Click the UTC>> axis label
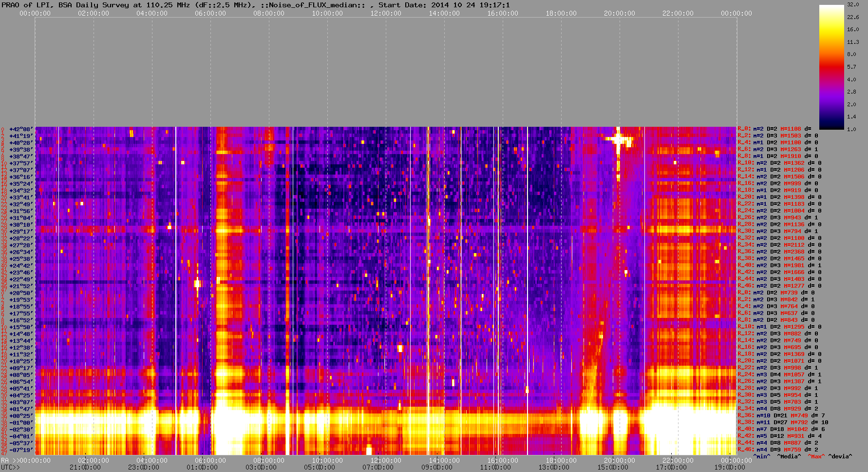The image size is (868, 472). tap(10, 467)
